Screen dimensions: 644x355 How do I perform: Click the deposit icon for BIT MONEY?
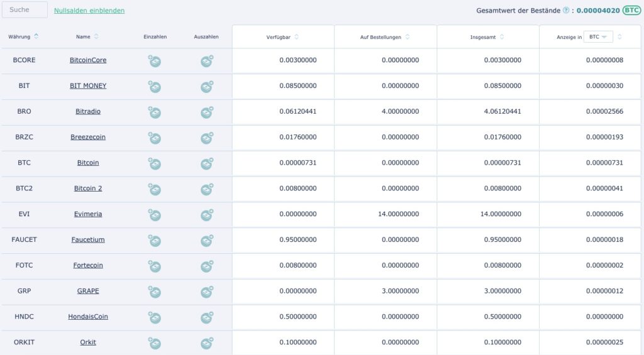[155, 87]
